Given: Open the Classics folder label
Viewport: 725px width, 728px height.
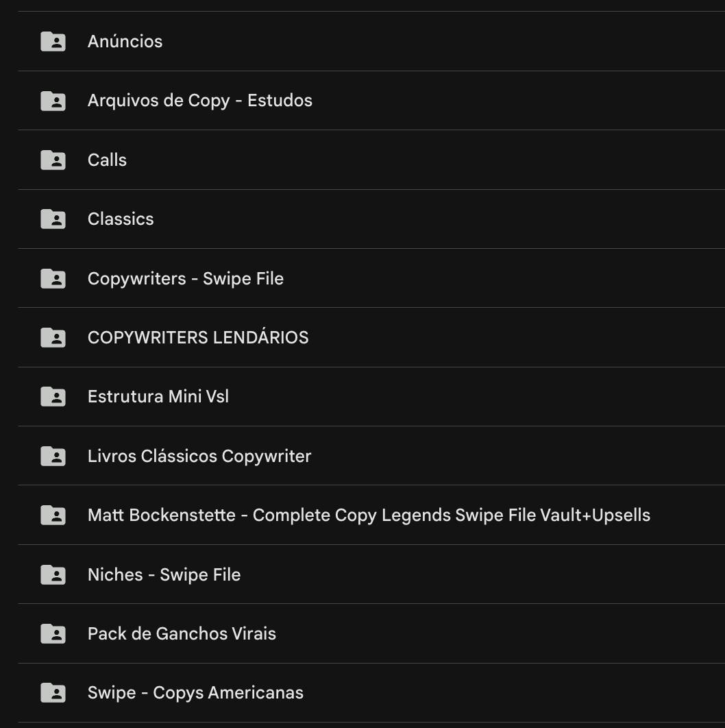Looking at the screenshot, I should coord(121,219).
